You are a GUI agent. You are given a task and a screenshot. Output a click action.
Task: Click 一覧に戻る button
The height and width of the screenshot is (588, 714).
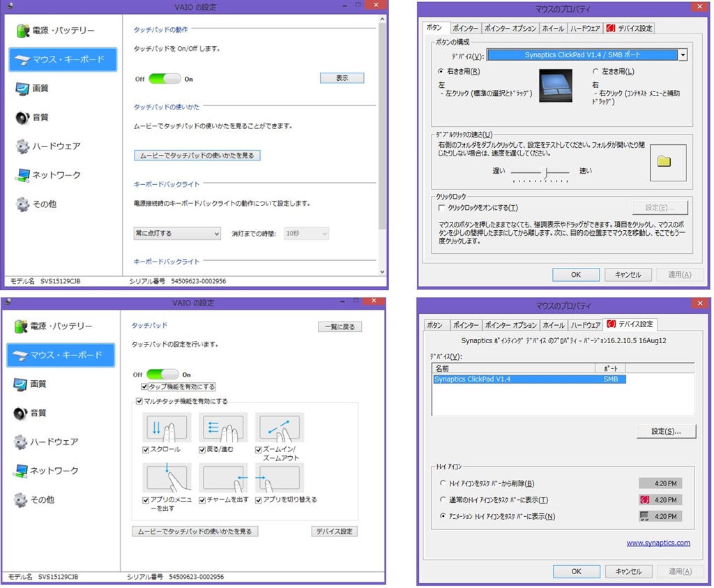pos(340,327)
